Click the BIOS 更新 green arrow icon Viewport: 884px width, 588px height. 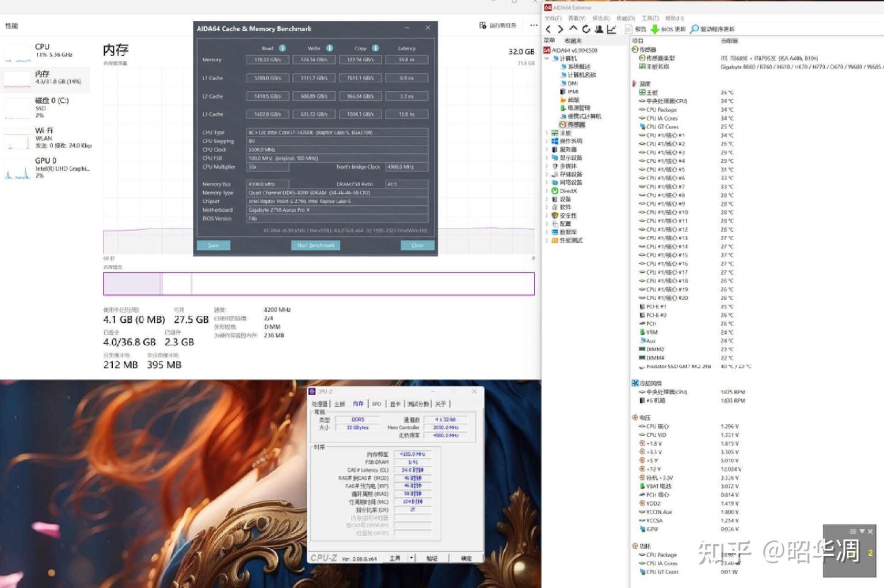click(x=655, y=29)
